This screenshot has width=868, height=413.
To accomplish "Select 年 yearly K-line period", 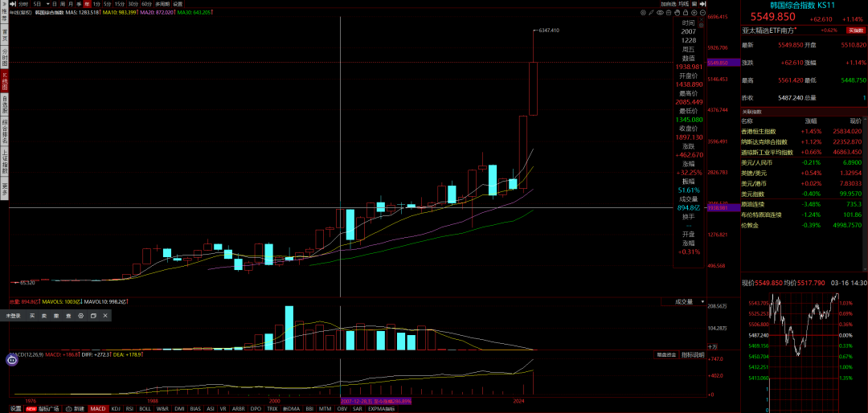I will point(87,4).
